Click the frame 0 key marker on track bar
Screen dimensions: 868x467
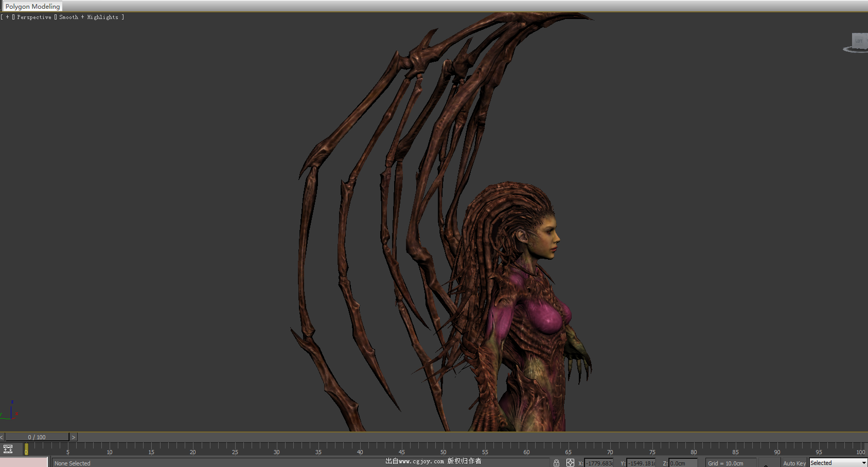[26, 450]
